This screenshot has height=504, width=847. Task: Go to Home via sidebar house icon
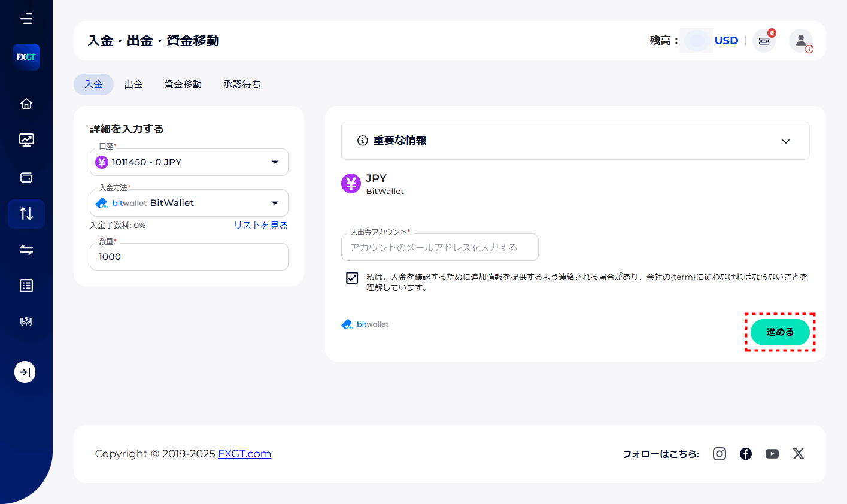point(26,104)
